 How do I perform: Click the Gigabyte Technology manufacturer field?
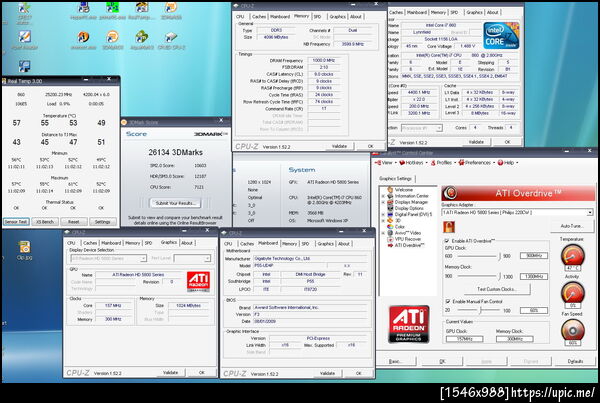pyautogui.click(x=310, y=259)
